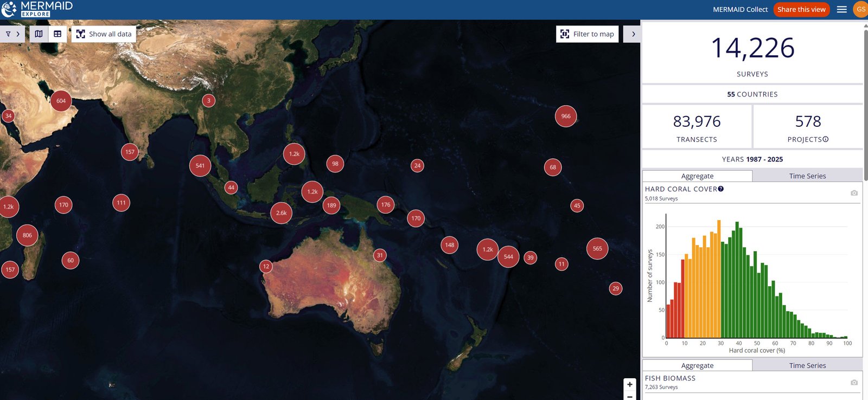Click the 14,226 surveys count
The height and width of the screenshot is (400, 868).
[752, 48]
